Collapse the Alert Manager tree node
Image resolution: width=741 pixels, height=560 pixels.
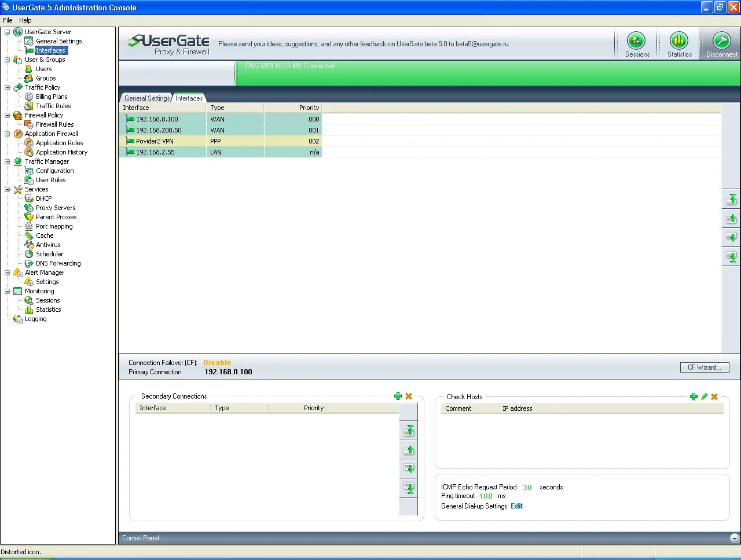(x=8, y=272)
